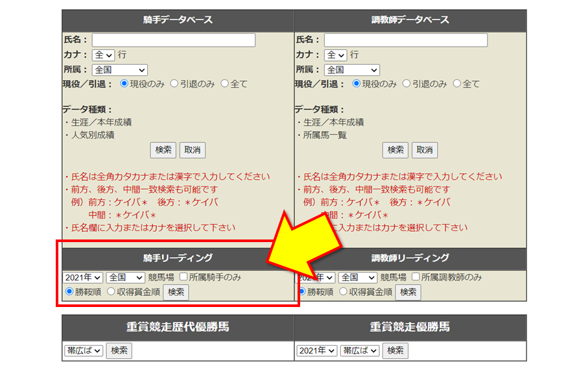This screenshot has height=368, width=588.
Task: Open the trainer カナ row dropdown
Action: (335, 55)
